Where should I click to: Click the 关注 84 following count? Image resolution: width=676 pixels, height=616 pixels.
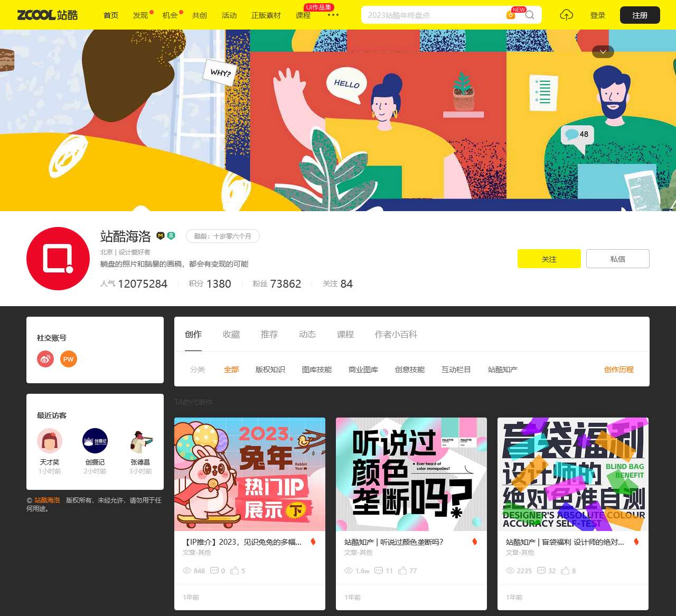338,283
